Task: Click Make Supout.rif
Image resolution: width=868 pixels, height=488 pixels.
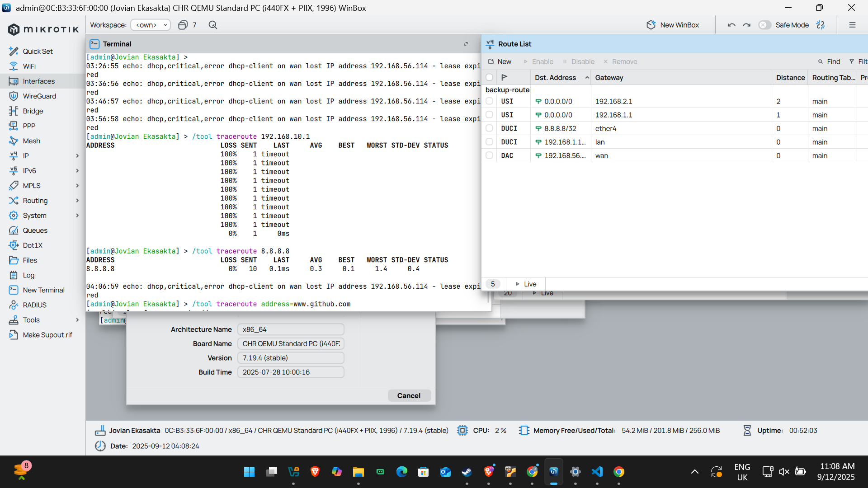Action: (47, 335)
